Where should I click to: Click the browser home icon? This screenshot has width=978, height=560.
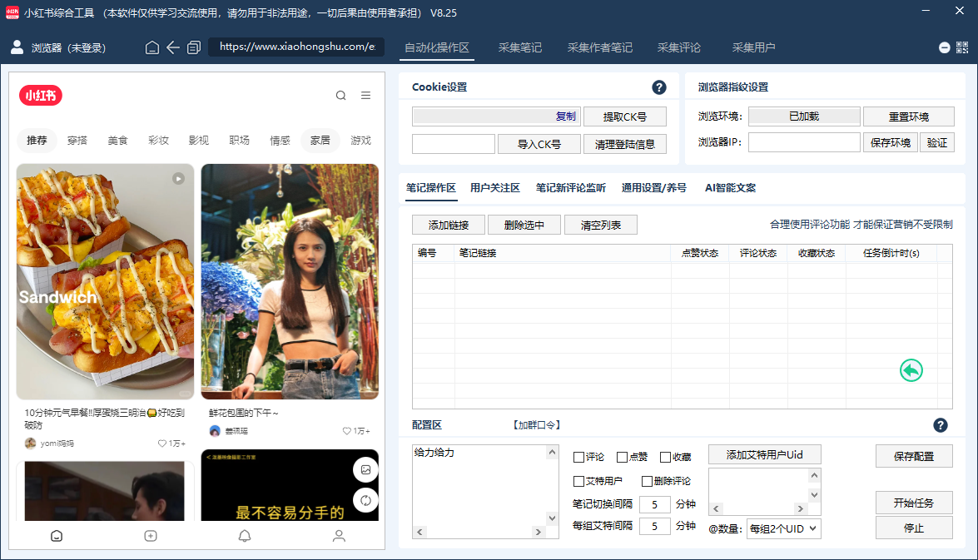point(152,47)
